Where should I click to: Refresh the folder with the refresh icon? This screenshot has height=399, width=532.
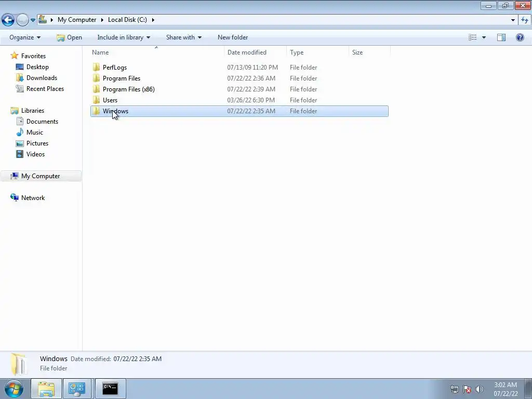point(525,20)
